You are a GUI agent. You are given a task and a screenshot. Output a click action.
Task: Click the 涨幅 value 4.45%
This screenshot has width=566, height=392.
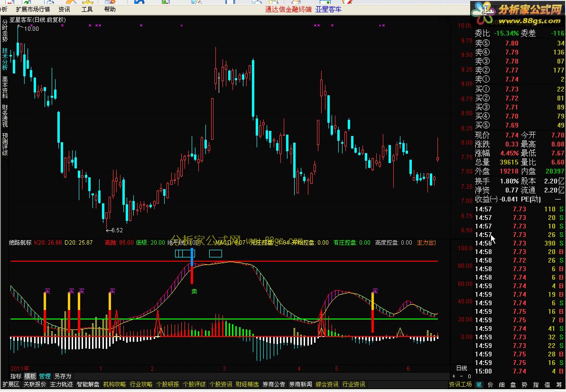(509, 153)
